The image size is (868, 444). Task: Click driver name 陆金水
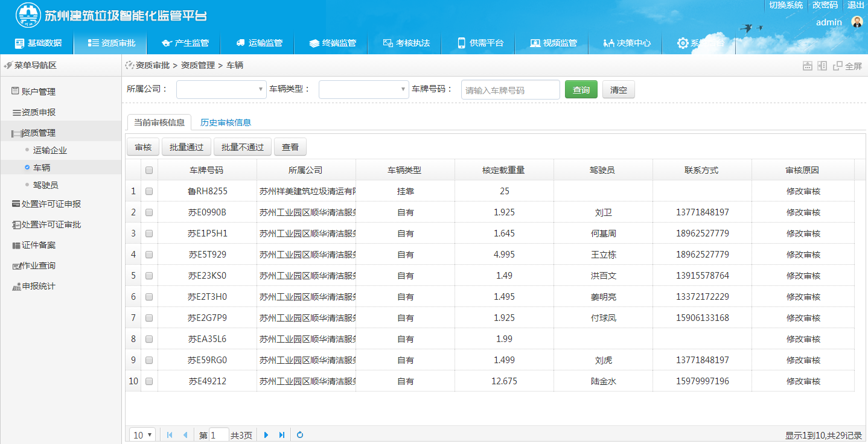(x=604, y=381)
